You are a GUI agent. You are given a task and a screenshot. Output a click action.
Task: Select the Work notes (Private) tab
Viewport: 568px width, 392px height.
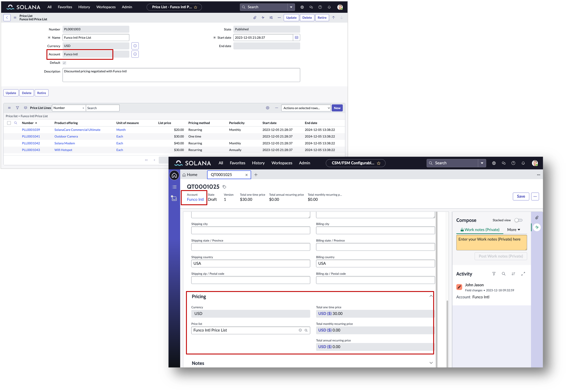480,230
